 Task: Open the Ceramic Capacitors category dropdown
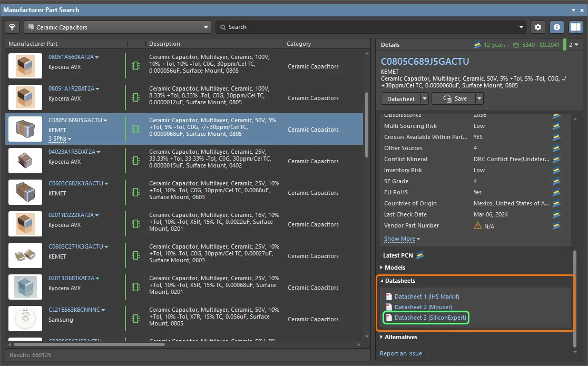pyautogui.click(x=117, y=27)
